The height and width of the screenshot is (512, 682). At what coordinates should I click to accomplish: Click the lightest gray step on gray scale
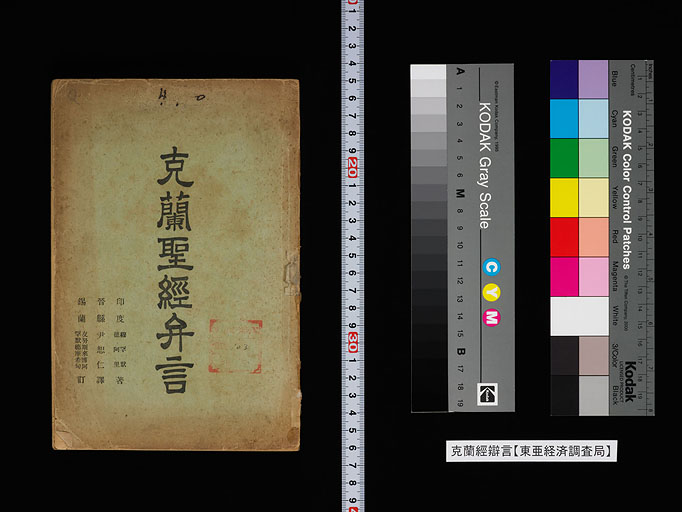(x=428, y=72)
